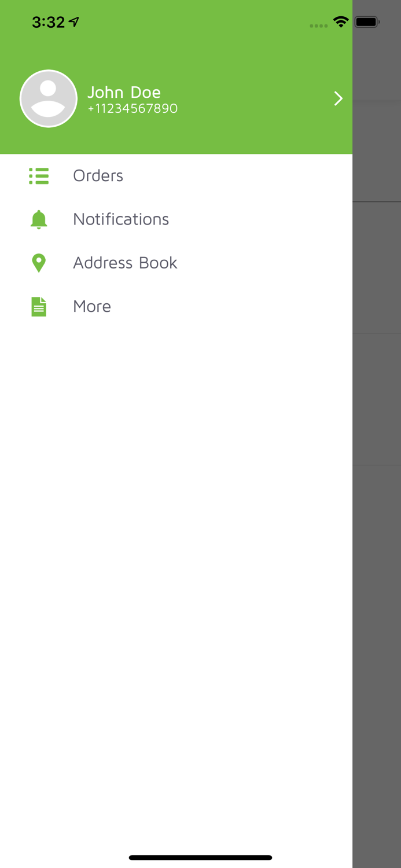The height and width of the screenshot is (868, 401).
Task: Tap the More document icon
Action: (39, 307)
